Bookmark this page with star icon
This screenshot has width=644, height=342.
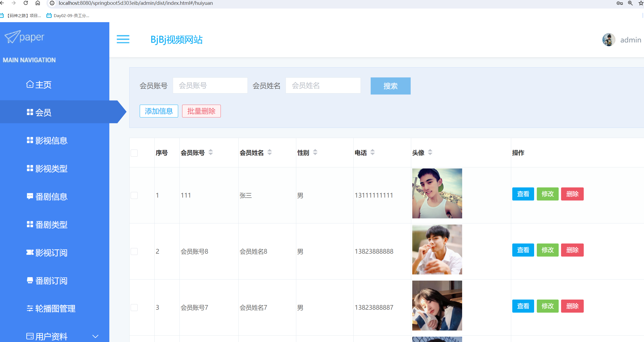tap(641, 3)
